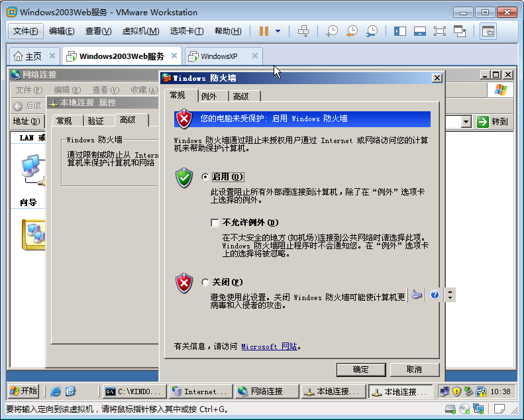Select the 关闭(F) radio button

point(205,282)
